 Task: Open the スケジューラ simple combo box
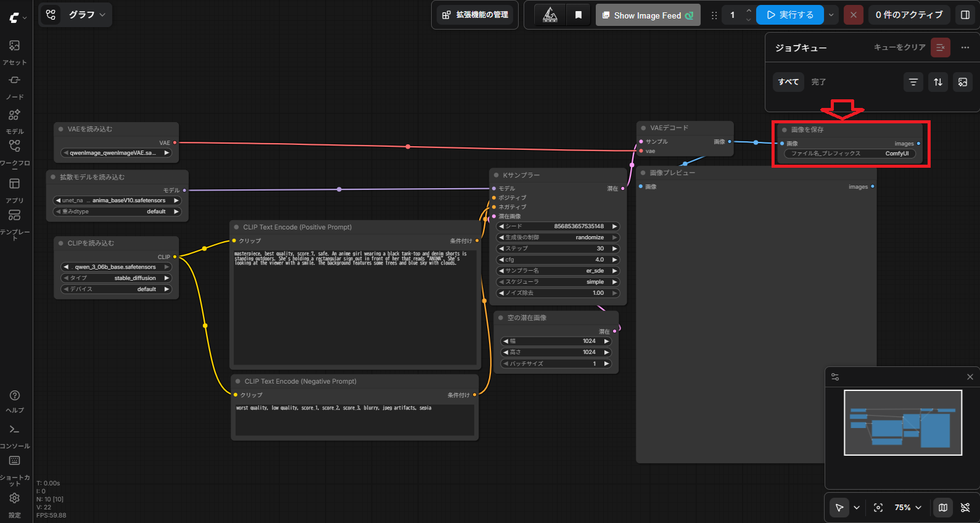pyautogui.click(x=558, y=282)
